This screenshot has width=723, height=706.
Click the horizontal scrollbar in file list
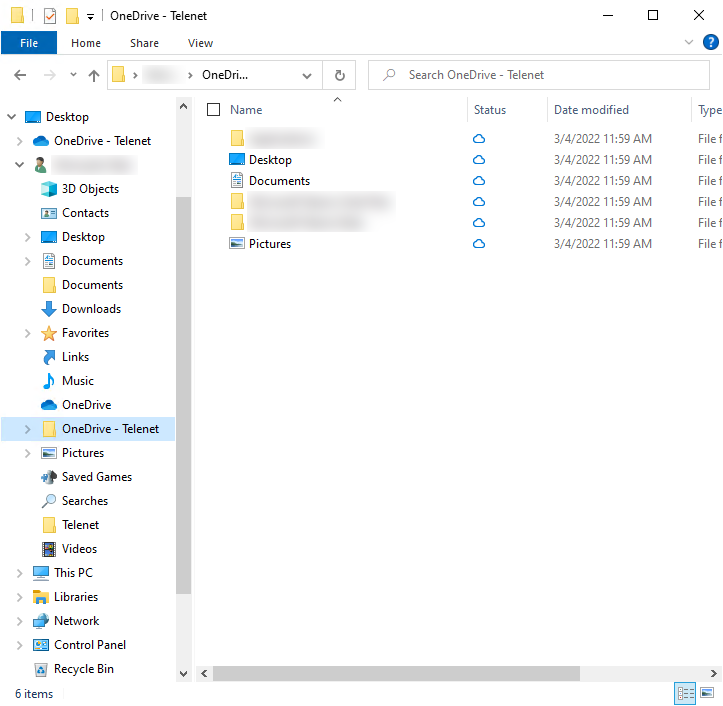click(x=395, y=673)
